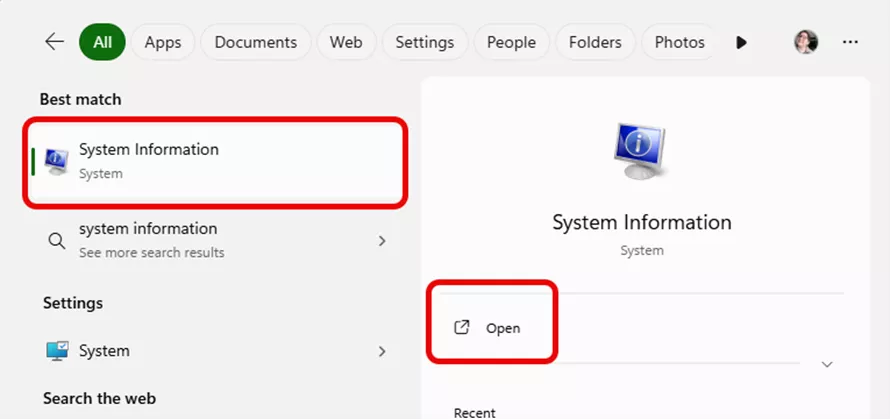Click Open in the details pane
This screenshot has height=419, width=890.
(503, 328)
